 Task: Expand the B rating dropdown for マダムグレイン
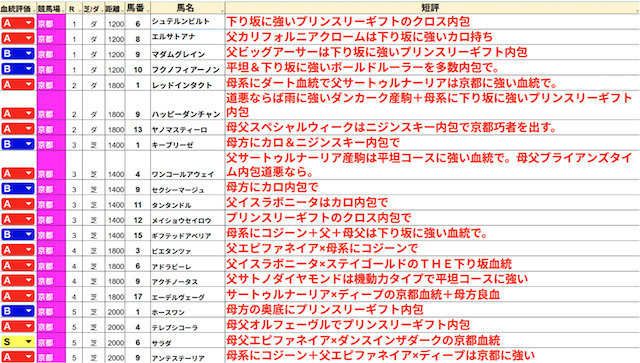(x=28, y=53)
